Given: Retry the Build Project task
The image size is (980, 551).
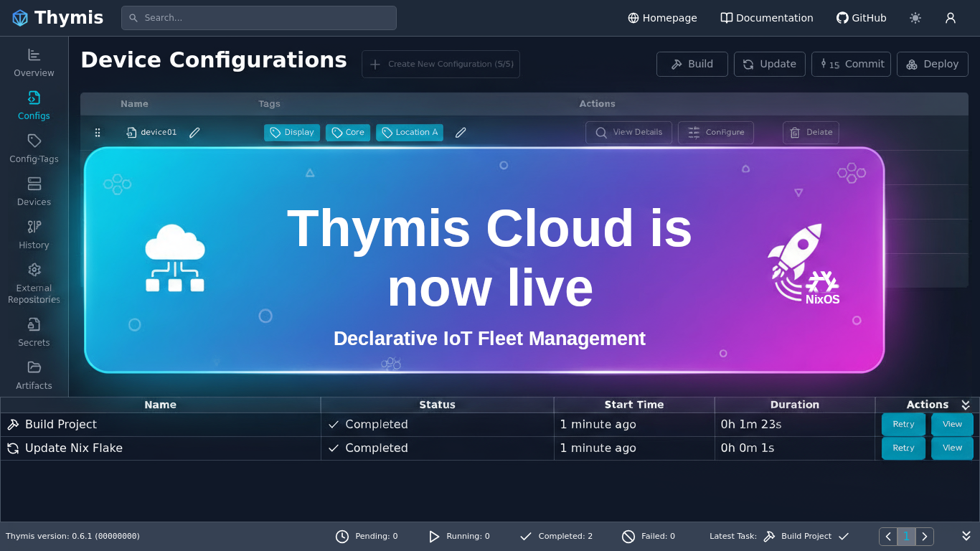Looking at the screenshot, I should [x=903, y=425].
